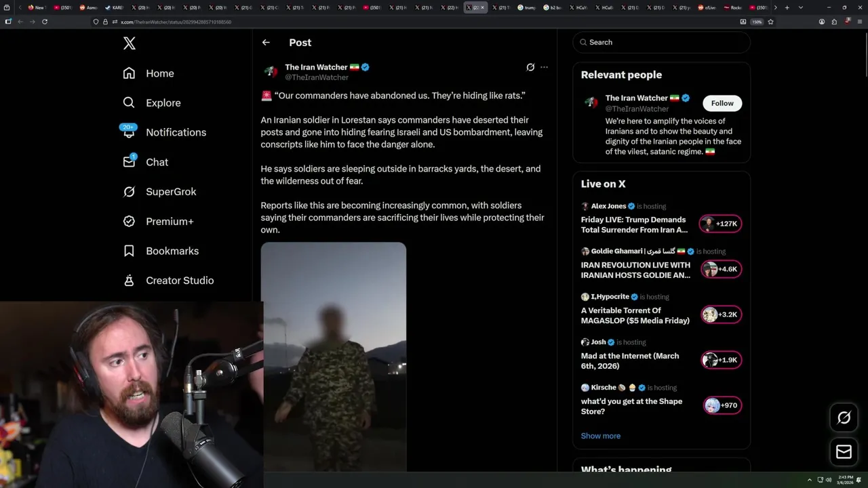Image resolution: width=868 pixels, height=488 pixels.
Task: Join Josh live +1.9K listeners
Action: pyautogui.click(x=721, y=360)
